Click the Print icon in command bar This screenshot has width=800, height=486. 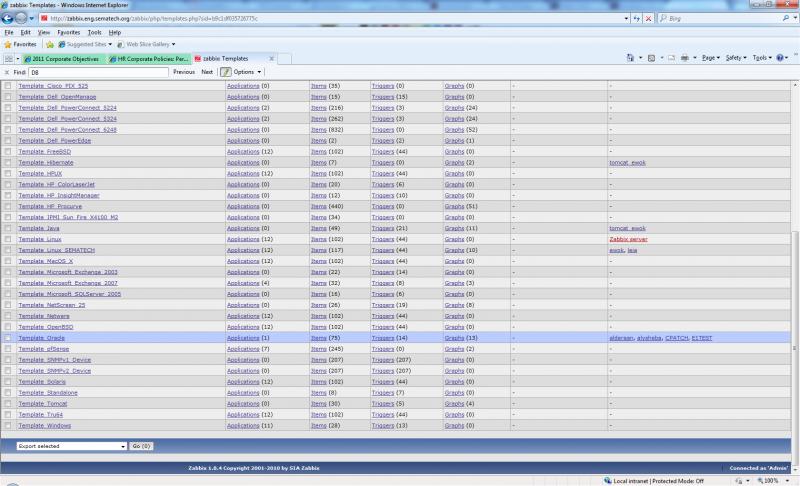pos(685,58)
